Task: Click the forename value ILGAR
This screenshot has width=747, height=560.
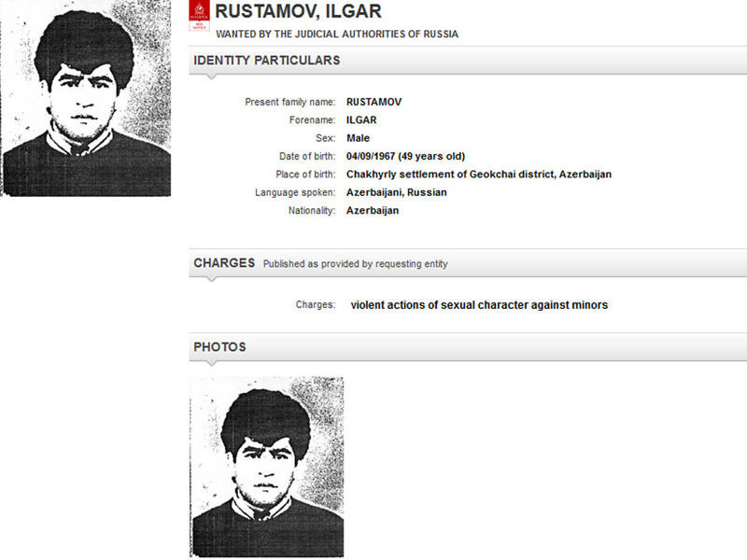Action: click(360, 120)
